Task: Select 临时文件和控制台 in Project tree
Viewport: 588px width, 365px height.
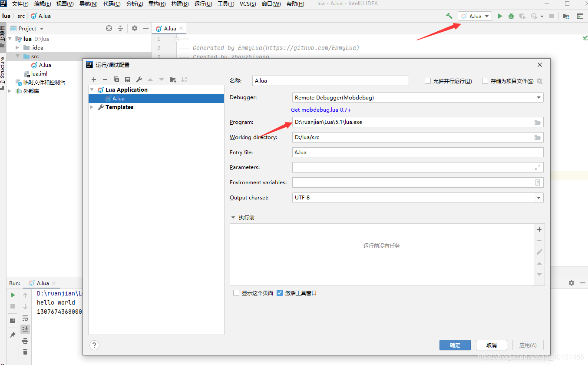Action: pyautogui.click(x=44, y=83)
